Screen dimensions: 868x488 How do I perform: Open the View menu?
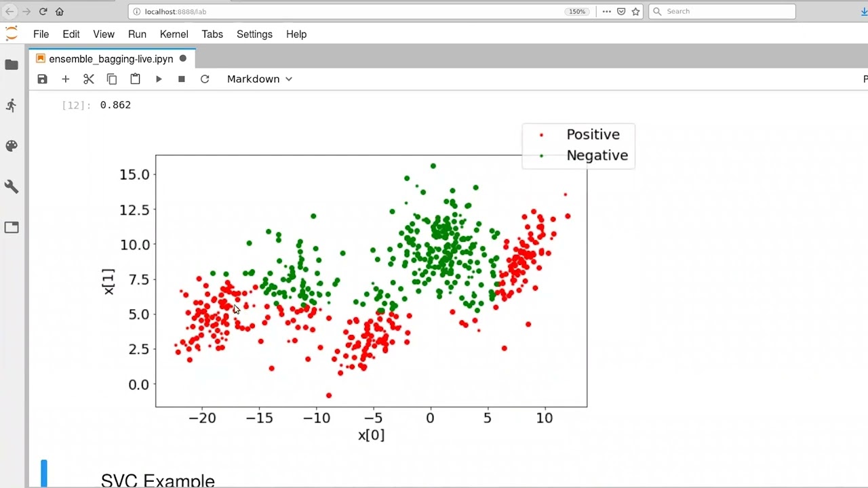click(104, 34)
